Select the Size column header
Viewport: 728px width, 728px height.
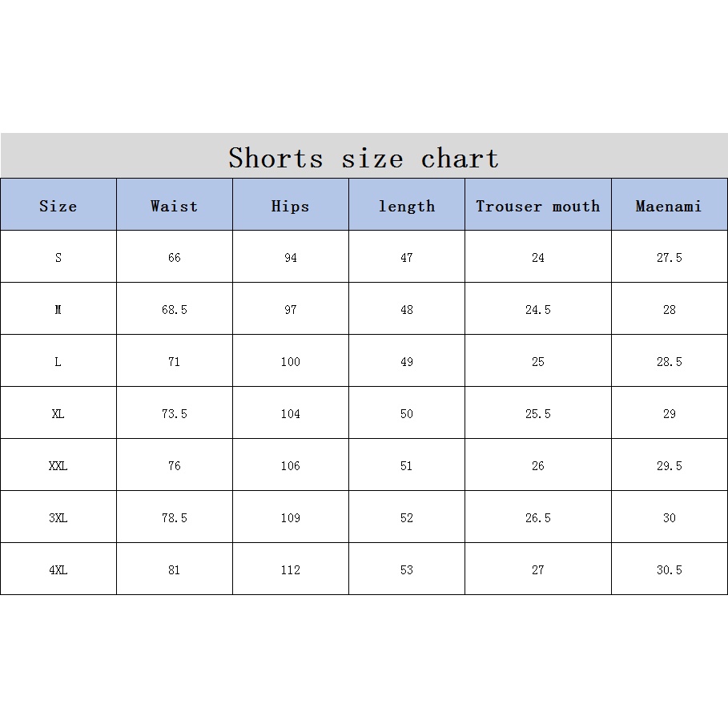58,206
